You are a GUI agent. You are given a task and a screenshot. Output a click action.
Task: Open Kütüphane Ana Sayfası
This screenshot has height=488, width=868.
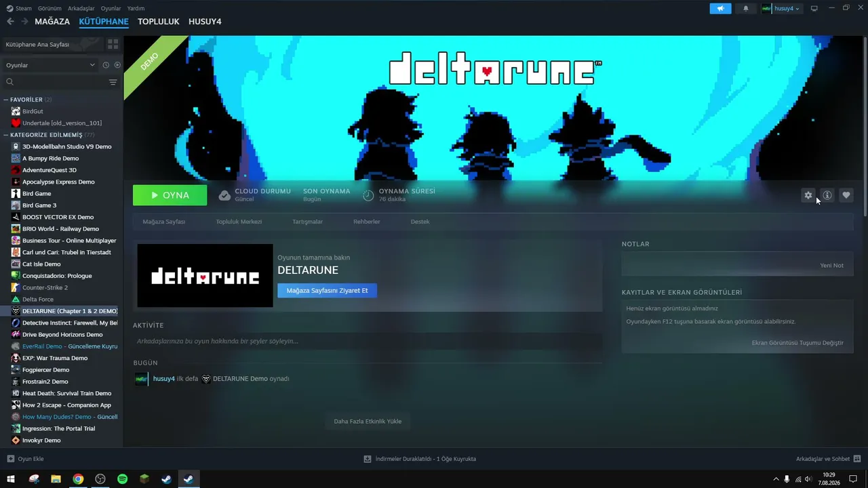tap(53, 44)
